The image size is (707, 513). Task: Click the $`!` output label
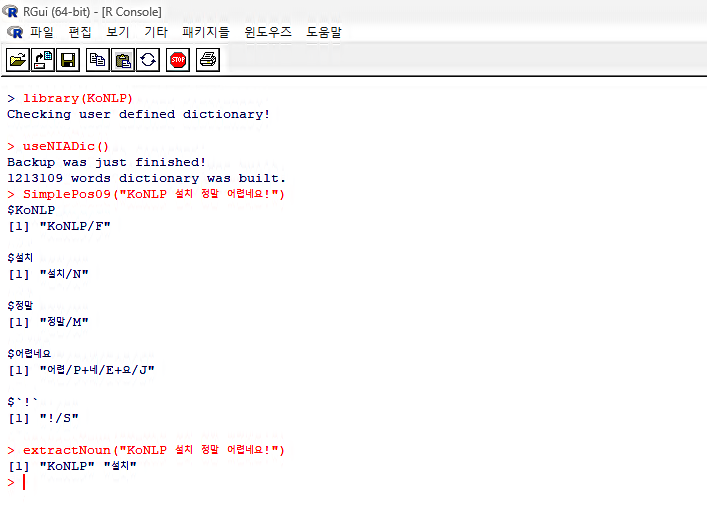pos(23,402)
